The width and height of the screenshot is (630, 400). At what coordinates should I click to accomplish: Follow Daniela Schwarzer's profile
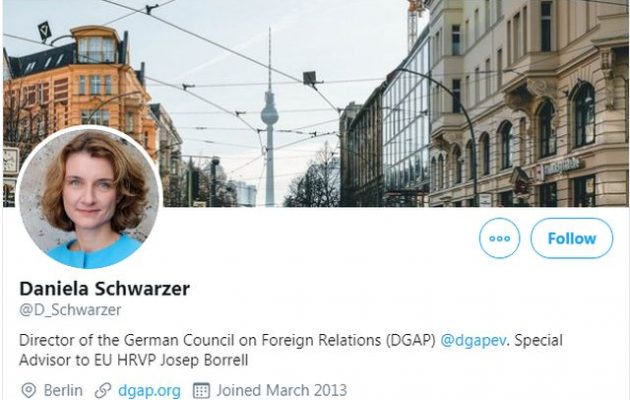click(x=572, y=238)
